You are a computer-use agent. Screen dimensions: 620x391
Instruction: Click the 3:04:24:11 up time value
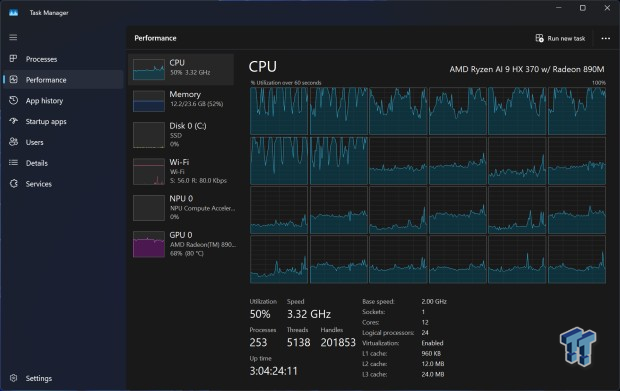(273, 371)
